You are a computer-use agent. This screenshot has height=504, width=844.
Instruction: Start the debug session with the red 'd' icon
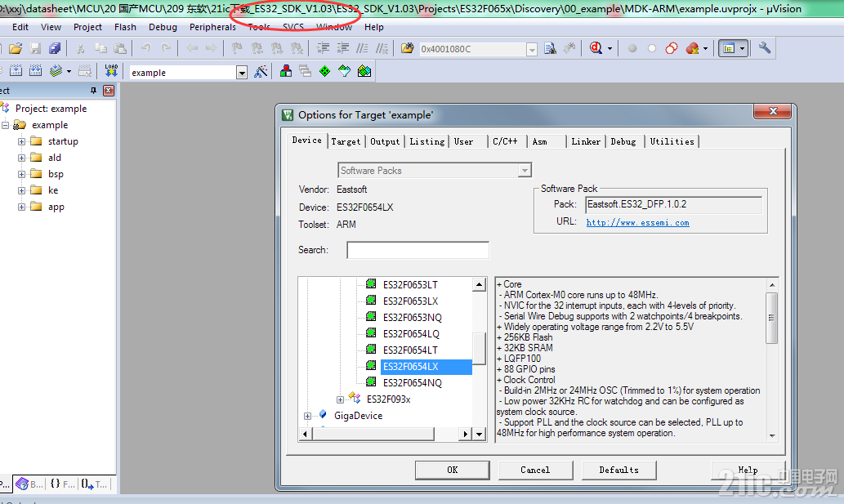(x=596, y=49)
